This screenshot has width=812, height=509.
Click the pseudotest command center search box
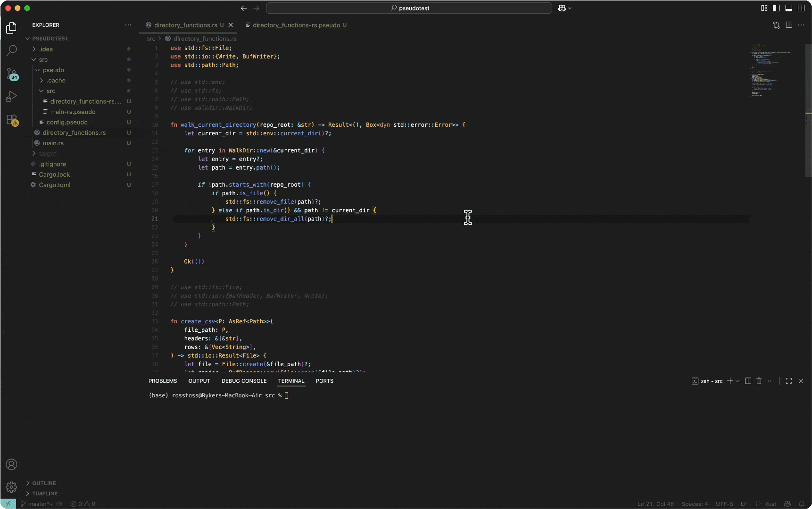pyautogui.click(x=409, y=8)
